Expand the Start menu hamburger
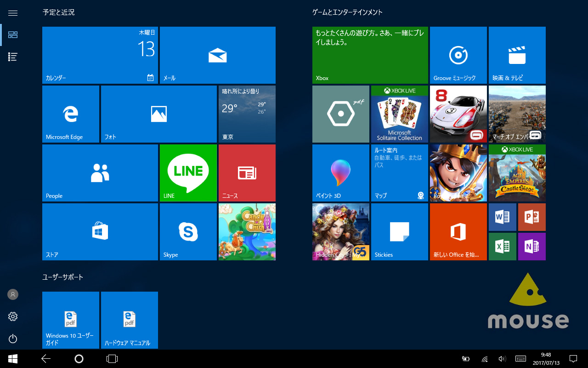588x368 pixels. [12, 13]
